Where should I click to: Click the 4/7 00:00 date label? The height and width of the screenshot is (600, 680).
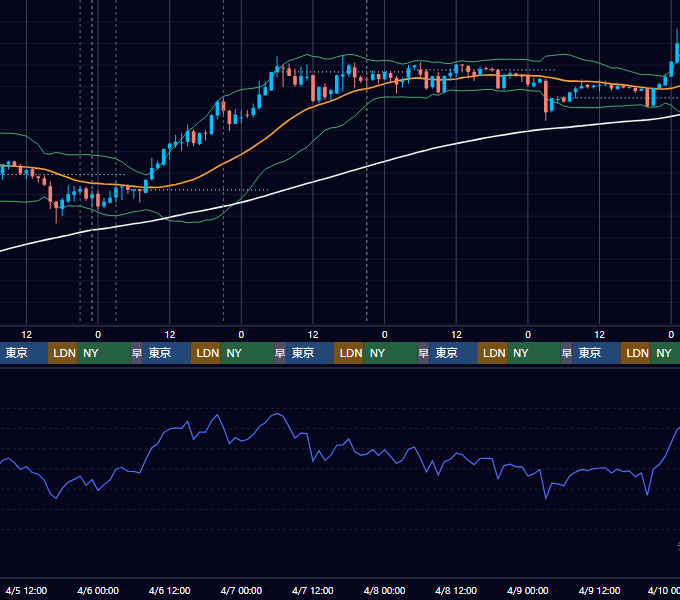241,590
